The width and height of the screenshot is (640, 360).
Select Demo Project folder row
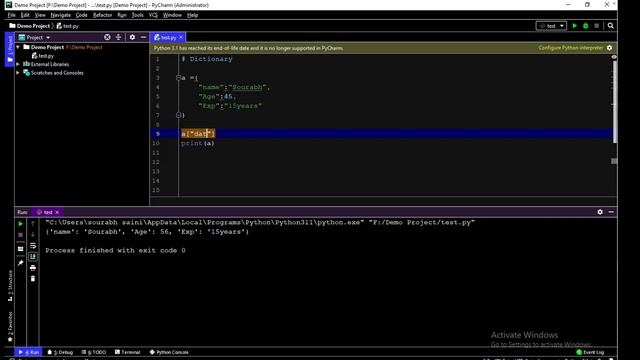82,47
